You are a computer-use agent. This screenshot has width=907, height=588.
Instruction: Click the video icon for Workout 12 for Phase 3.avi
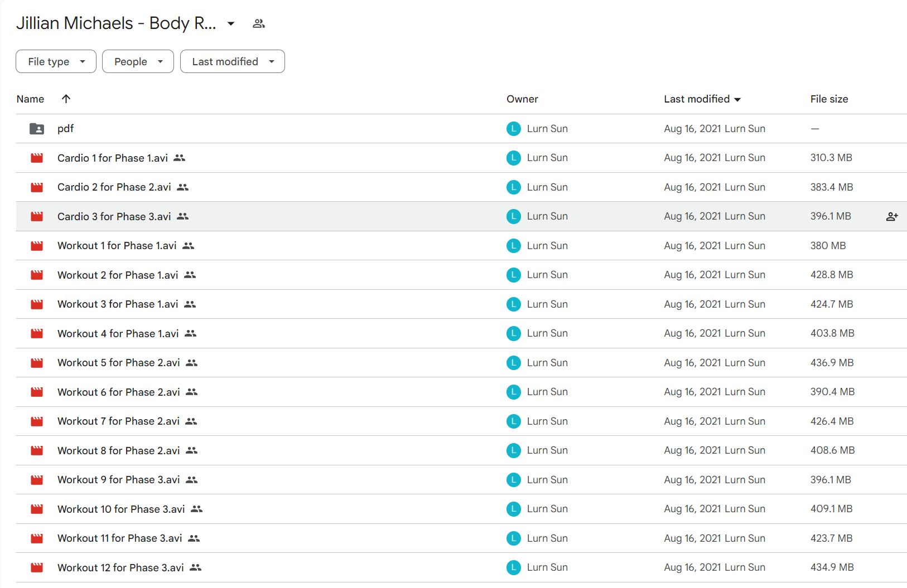click(x=37, y=567)
